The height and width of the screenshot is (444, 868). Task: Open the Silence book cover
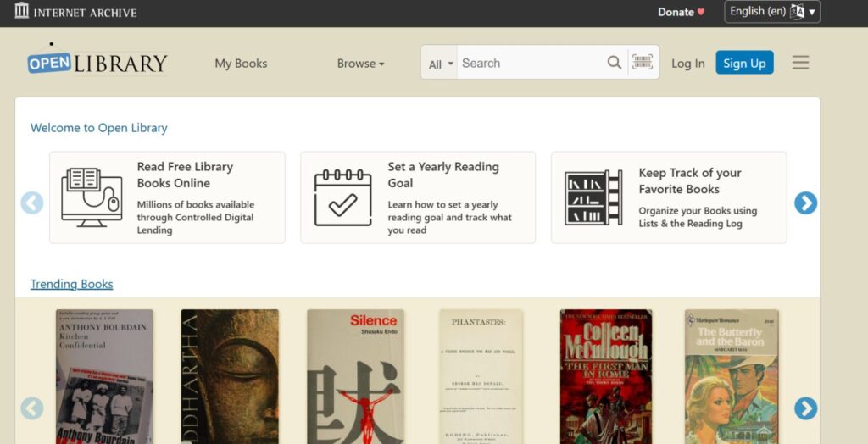355,377
